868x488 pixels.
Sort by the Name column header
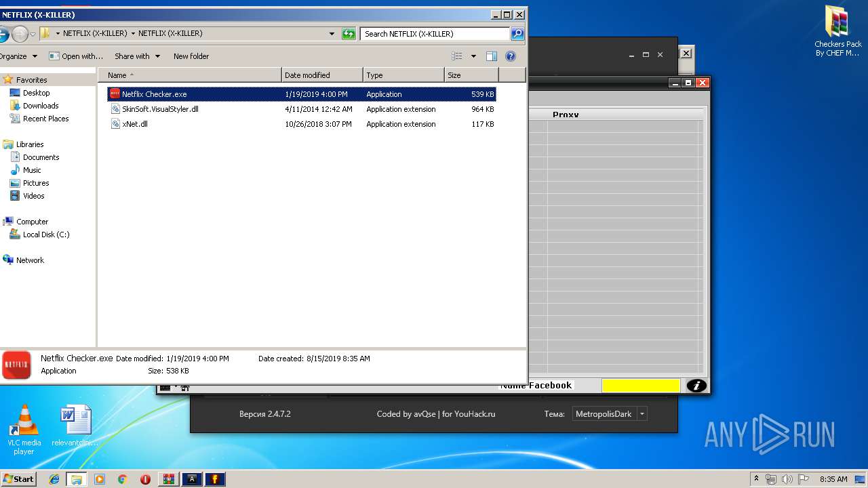point(190,75)
